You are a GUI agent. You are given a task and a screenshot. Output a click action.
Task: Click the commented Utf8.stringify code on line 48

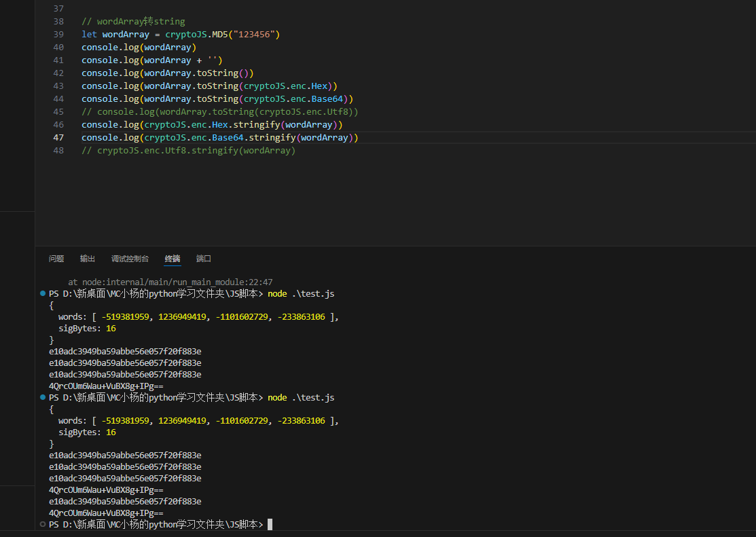tap(188, 151)
